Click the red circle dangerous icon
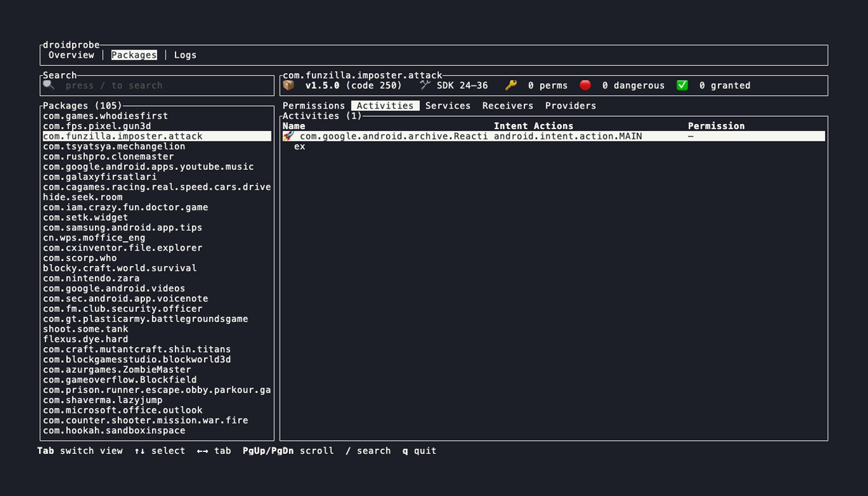Image resolution: width=868 pixels, height=496 pixels. pyautogui.click(x=585, y=86)
